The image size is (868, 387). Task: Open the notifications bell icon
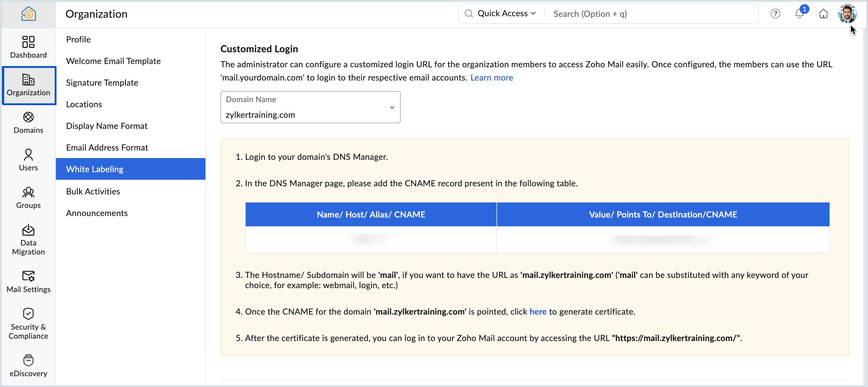pos(799,14)
